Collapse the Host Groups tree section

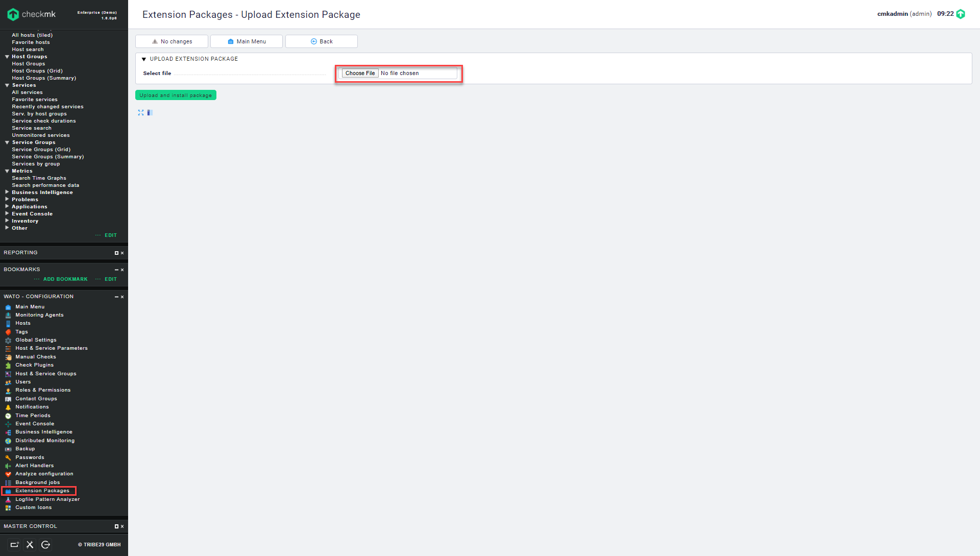pos(7,57)
